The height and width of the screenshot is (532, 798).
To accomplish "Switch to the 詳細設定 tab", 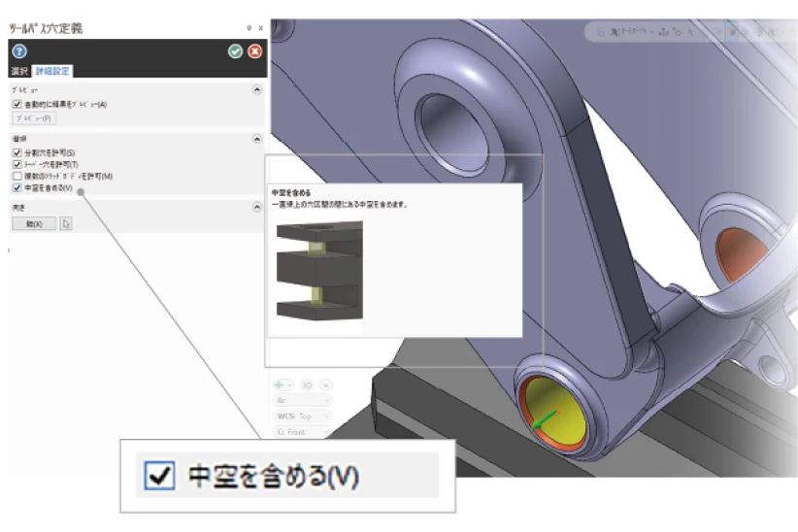I will [x=52, y=72].
